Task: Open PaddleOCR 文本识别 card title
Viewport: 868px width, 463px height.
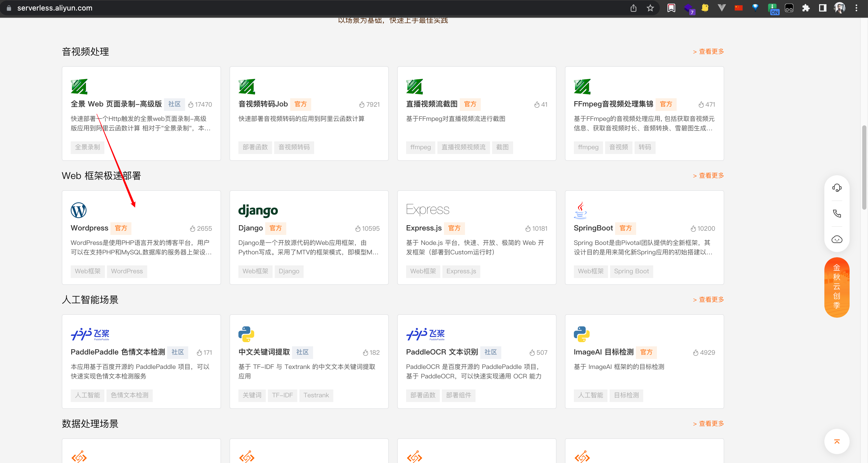Action: tap(442, 352)
